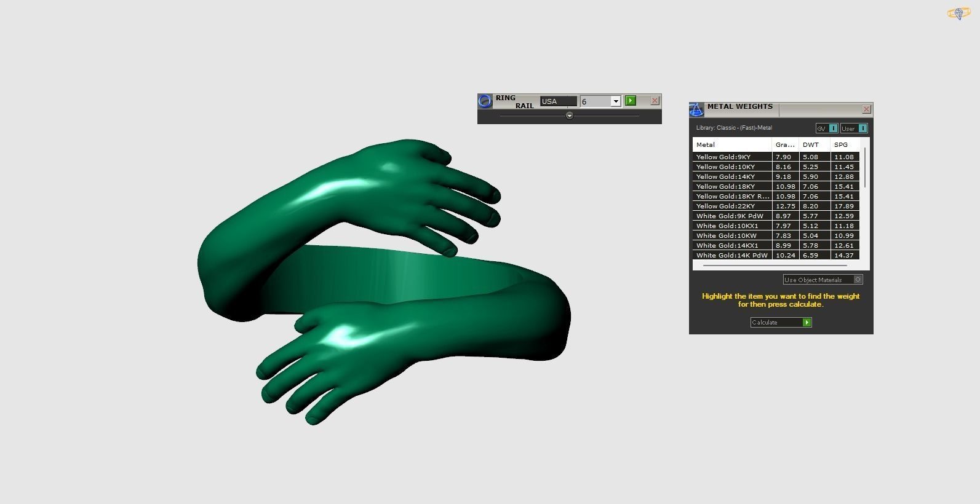Click the vertical scrollbar in metal list

pos(865,167)
